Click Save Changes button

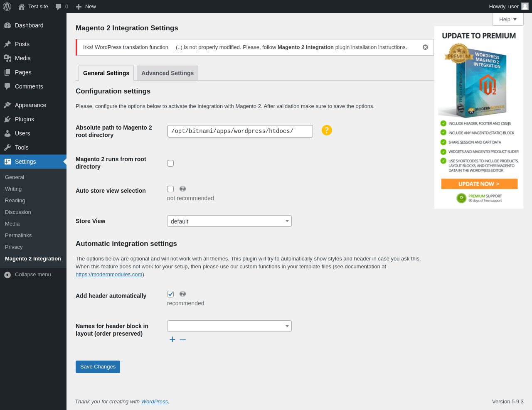point(98,367)
